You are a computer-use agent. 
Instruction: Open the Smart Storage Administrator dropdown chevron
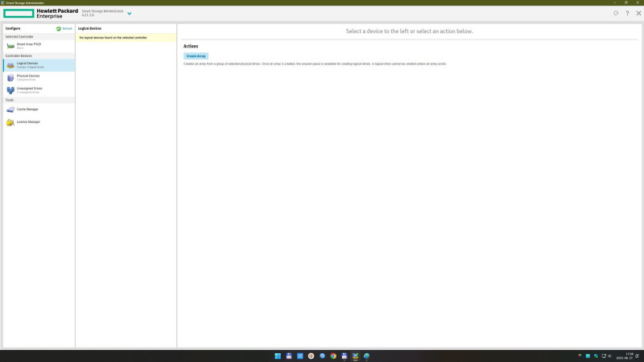130,14
